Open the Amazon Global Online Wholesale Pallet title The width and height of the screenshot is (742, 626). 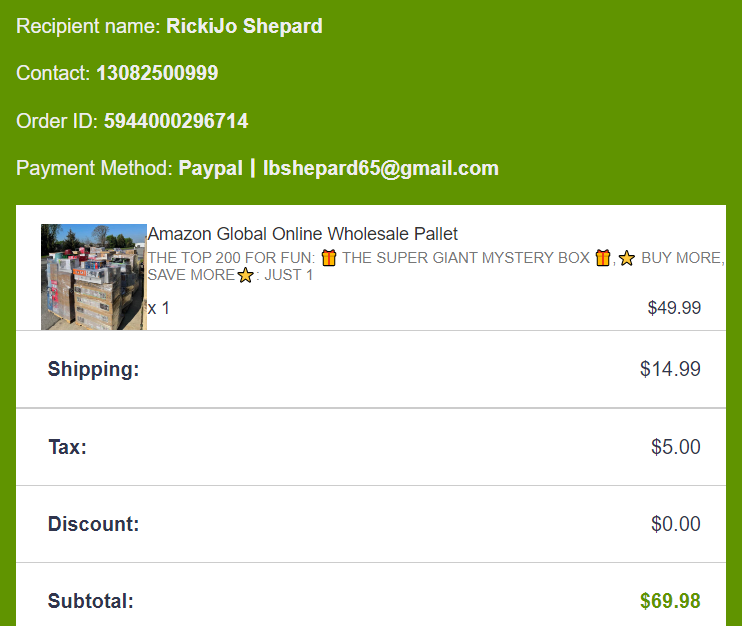[x=302, y=234]
